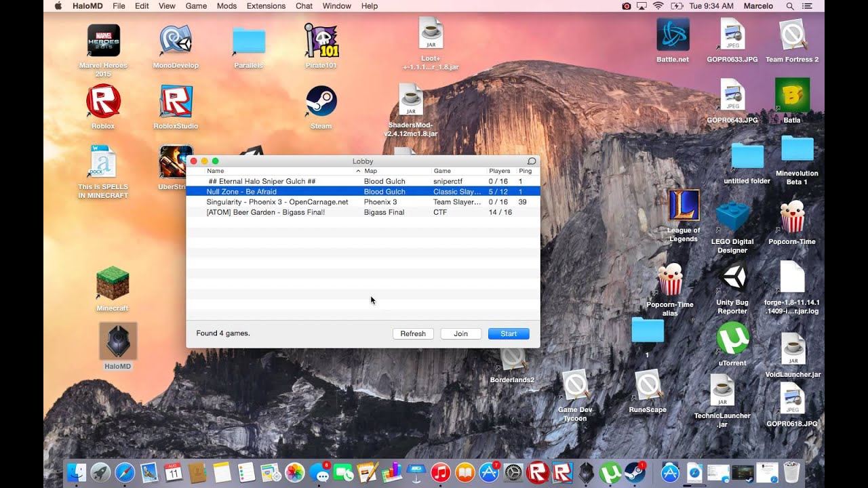Open the Marvel Heroes 2015 desktop icon

[104, 41]
